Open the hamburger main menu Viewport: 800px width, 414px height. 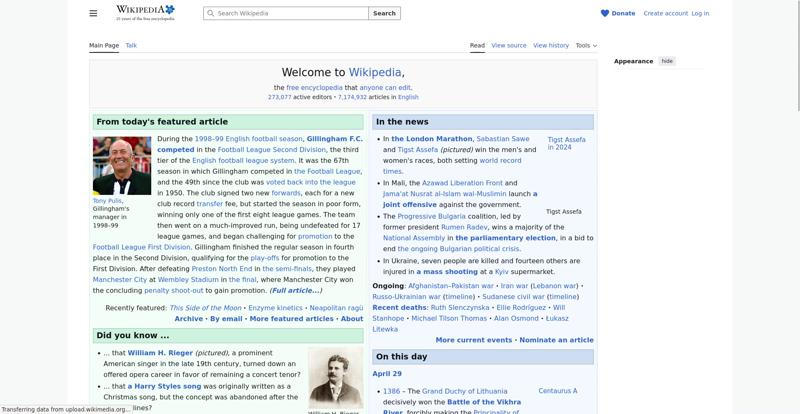tap(93, 13)
